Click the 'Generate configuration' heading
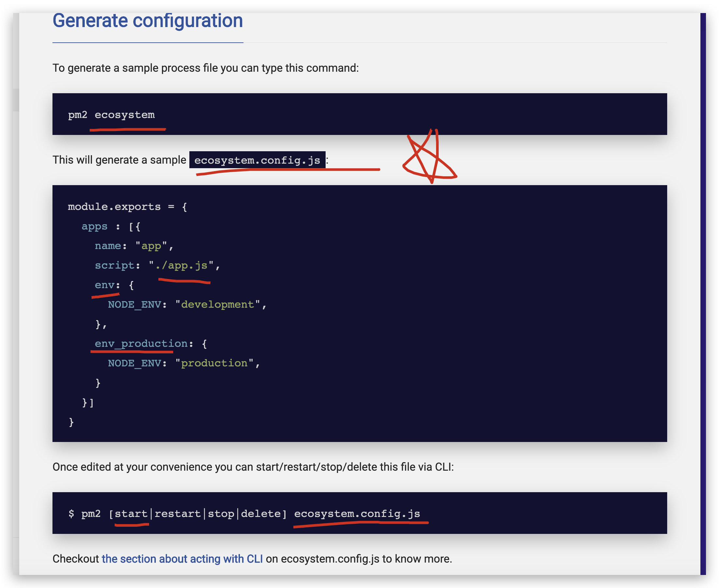This screenshot has width=719, height=588. [x=148, y=20]
